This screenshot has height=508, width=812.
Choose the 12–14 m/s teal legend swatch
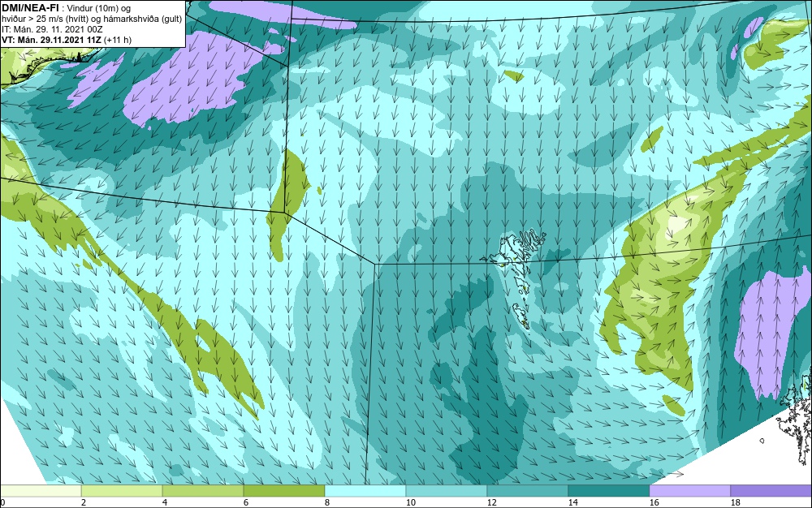pyautogui.click(x=527, y=490)
